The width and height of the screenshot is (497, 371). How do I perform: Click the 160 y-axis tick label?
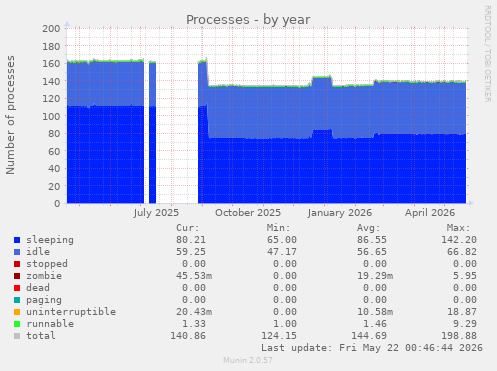(x=51, y=63)
